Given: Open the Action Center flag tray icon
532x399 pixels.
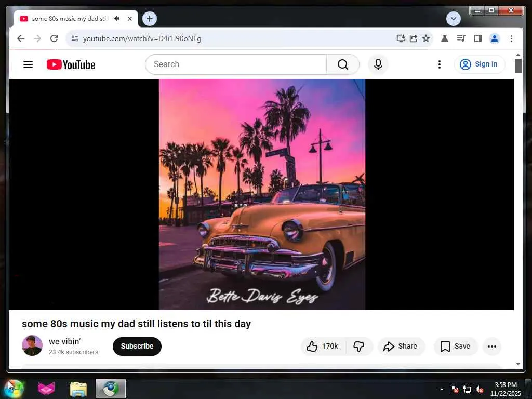Looking at the screenshot, I should point(455,389).
